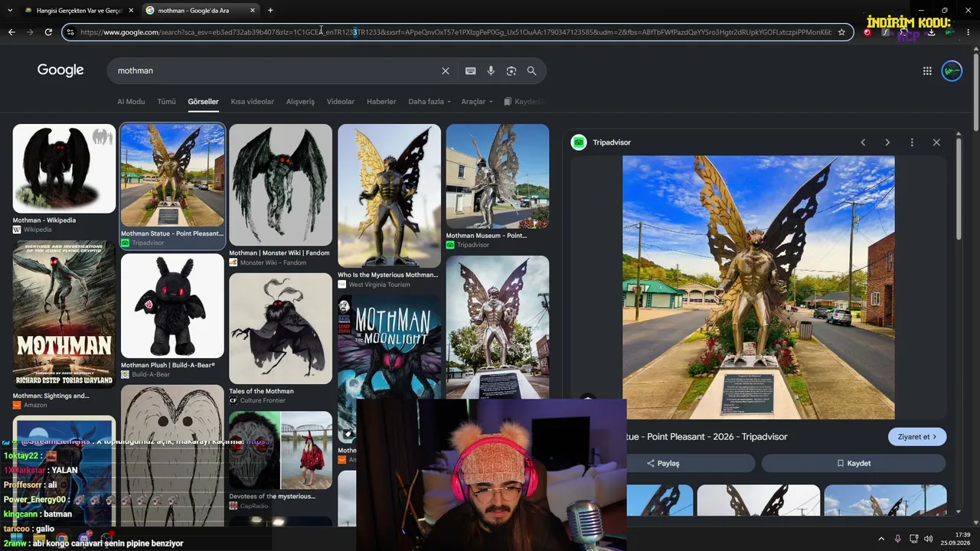Clear the search box with the X icon
Image resolution: width=980 pixels, height=551 pixels.
tap(446, 70)
